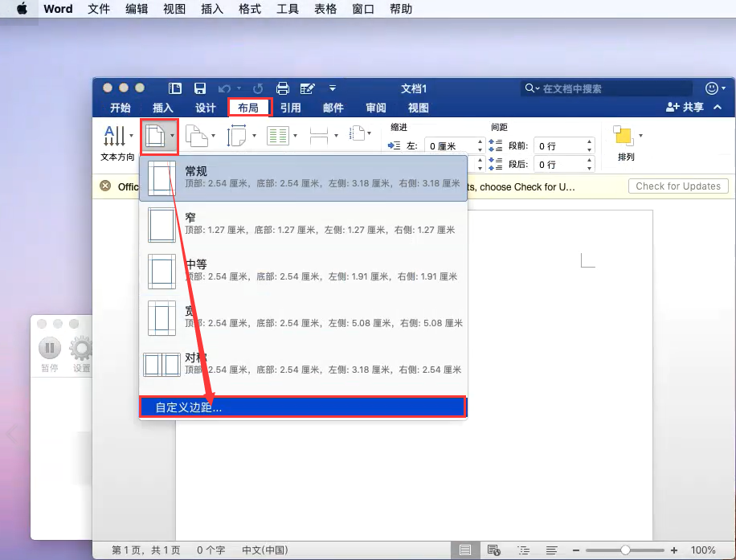This screenshot has width=736, height=560.
Task: Click the Undo arrow icon
Action: point(224,88)
